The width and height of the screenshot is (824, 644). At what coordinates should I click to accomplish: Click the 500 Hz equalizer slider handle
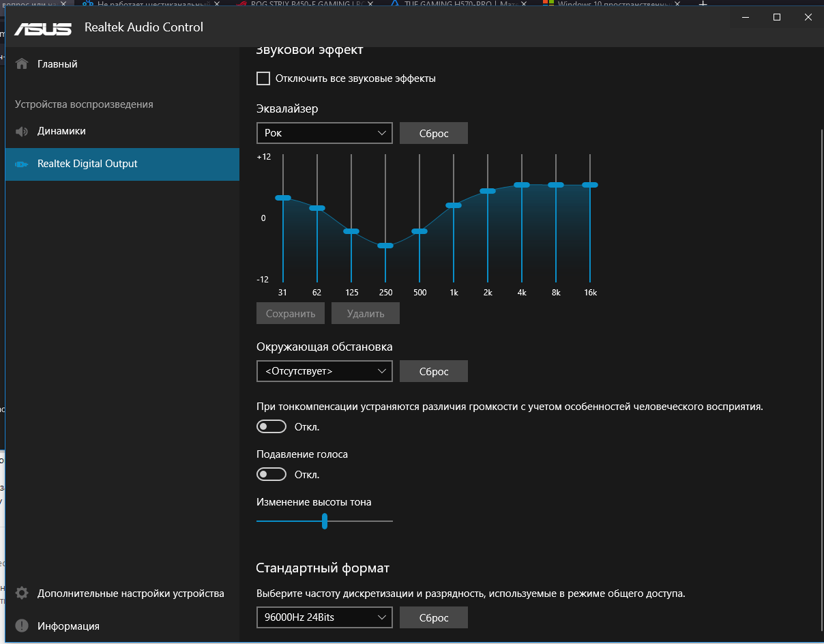420,231
